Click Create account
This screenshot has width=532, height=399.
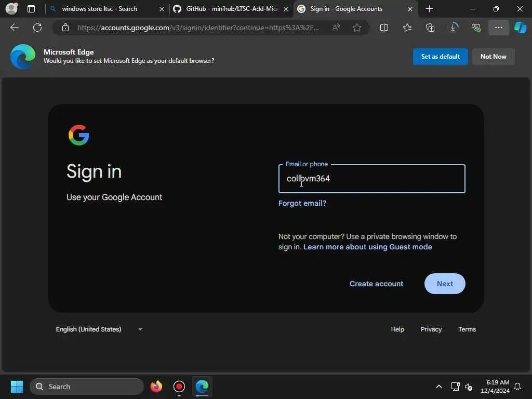[x=376, y=284]
